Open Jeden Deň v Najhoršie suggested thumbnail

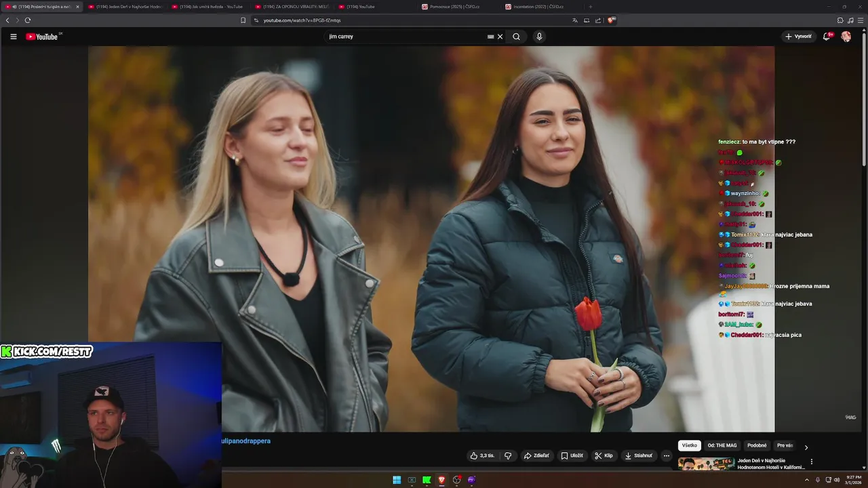pos(706,464)
